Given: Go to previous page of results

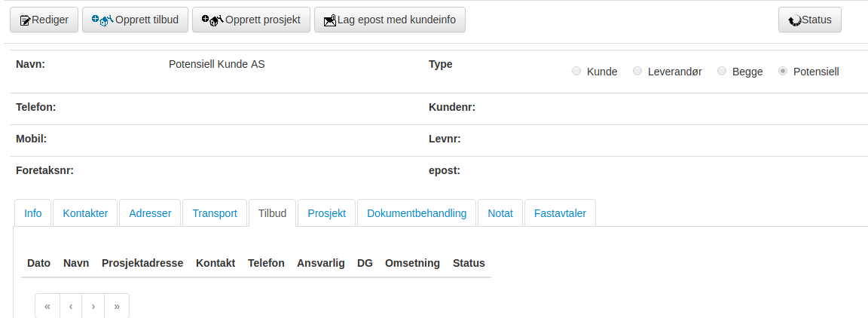Looking at the screenshot, I should point(71,306).
